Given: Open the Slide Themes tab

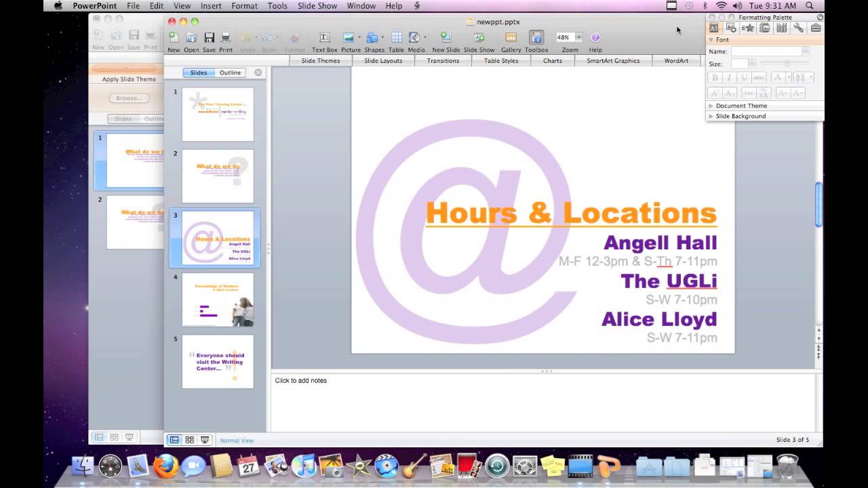Looking at the screenshot, I should (x=321, y=60).
